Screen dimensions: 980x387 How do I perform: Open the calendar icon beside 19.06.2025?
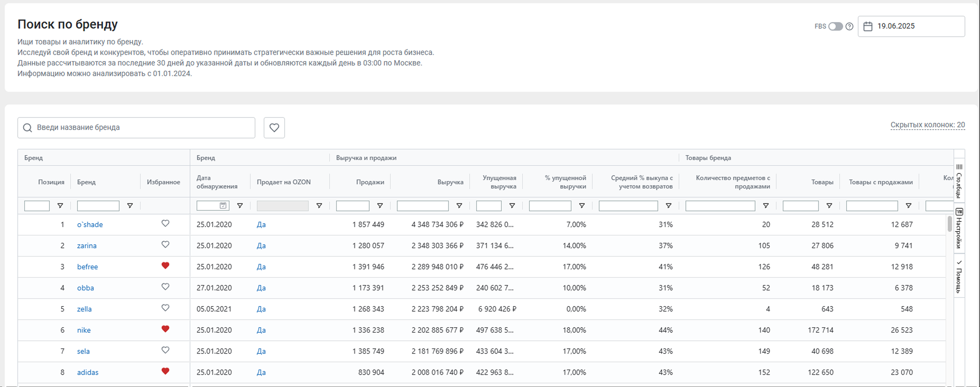[x=868, y=26]
